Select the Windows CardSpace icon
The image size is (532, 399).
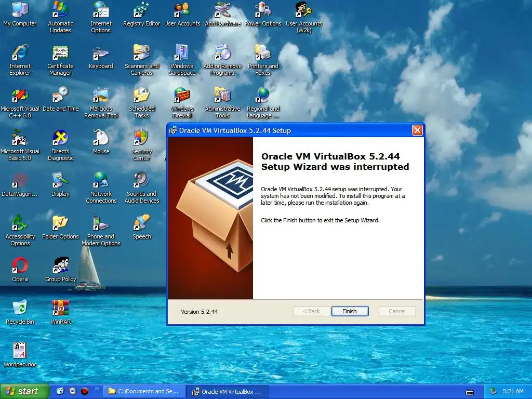tap(182, 60)
